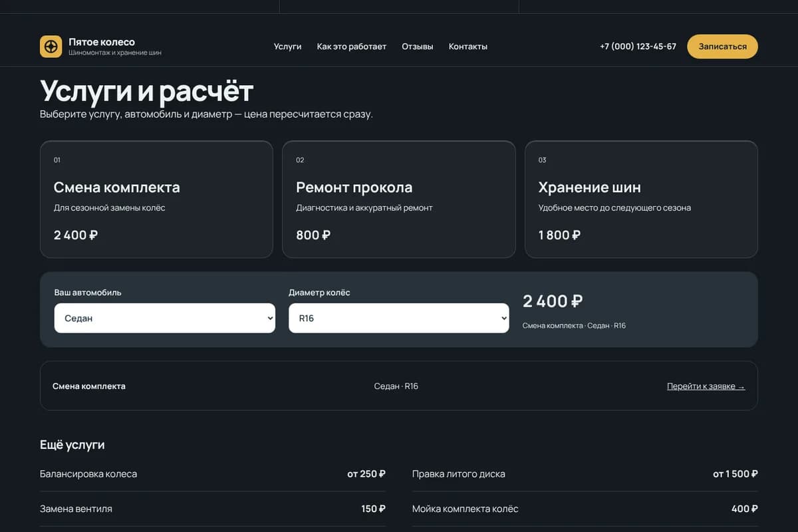798x532 pixels.
Task: Click the Пятое колесо wheel logo icon
Action: pos(51,47)
